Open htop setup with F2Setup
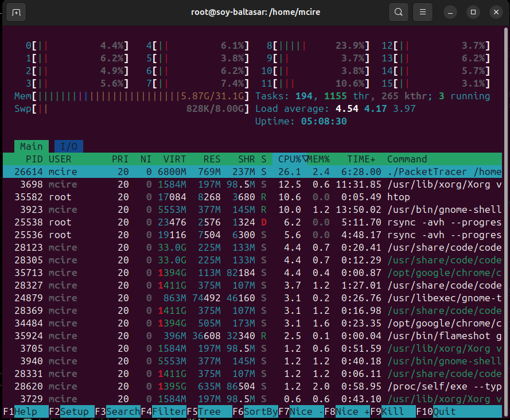510x420 pixels. tap(69, 411)
